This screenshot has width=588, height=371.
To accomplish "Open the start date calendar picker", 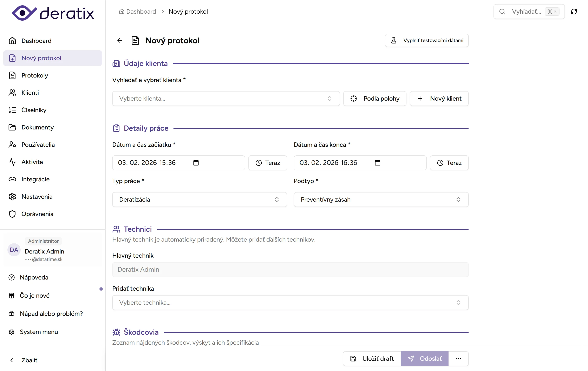I will tap(196, 163).
